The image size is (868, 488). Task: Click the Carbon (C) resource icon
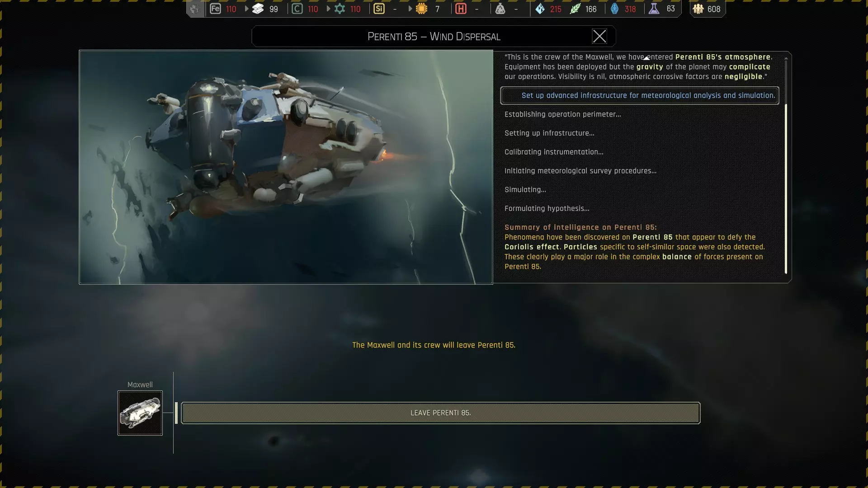(x=297, y=9)
